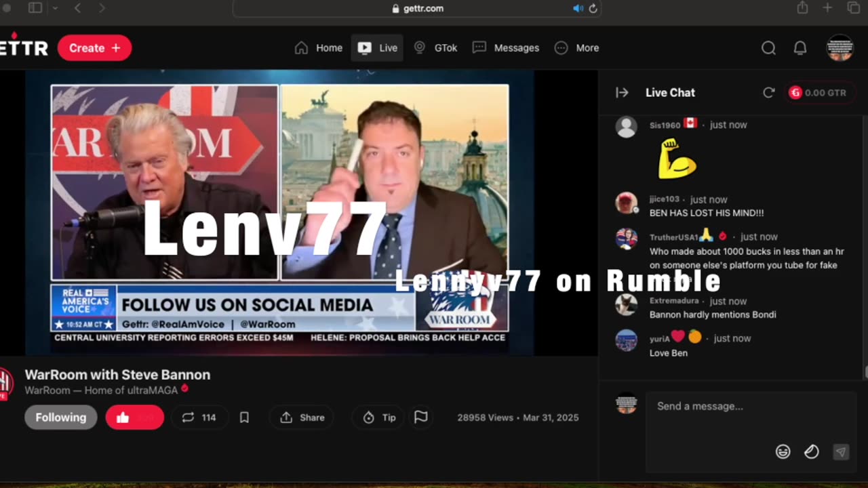The height and width of the screenshot is (488, 868).
Task: Expand the sidebar dropdown chevron
Action: click(55, 8)
